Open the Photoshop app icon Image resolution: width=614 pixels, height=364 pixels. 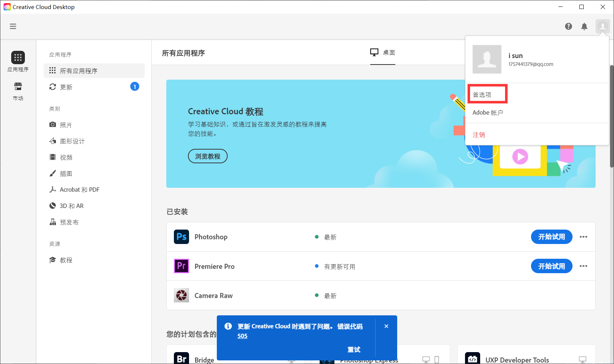[x=181, y=237]
